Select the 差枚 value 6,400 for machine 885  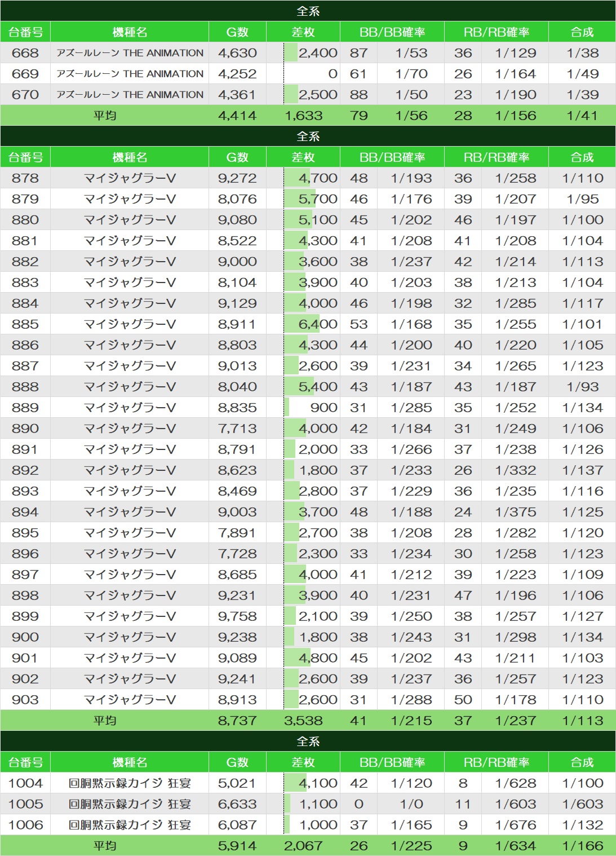318,324
